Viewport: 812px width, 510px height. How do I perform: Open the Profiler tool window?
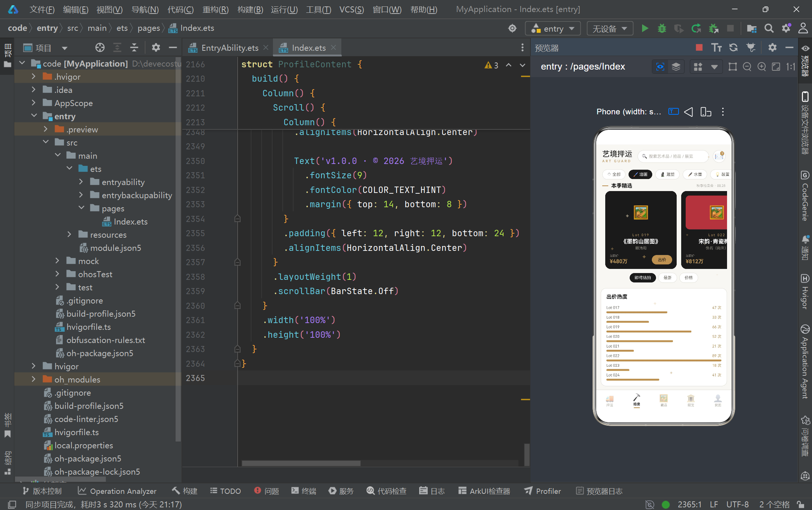pyautogui.click(x=542, y=491)
